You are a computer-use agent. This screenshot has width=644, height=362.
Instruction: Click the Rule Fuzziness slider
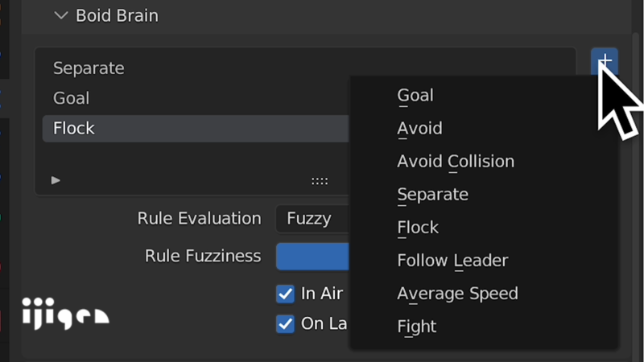coord(313,256)
